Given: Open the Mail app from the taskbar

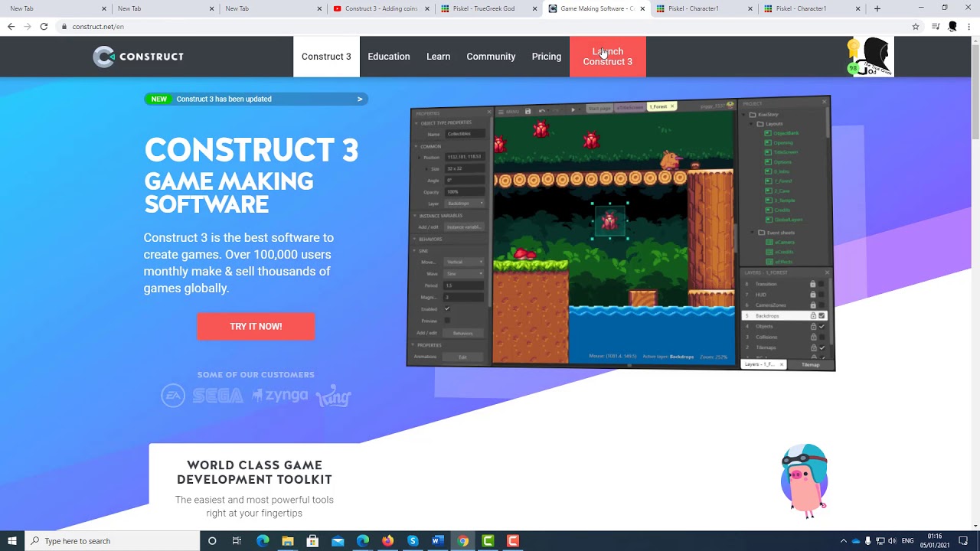Looking at the screenshot, I should 338,541.
